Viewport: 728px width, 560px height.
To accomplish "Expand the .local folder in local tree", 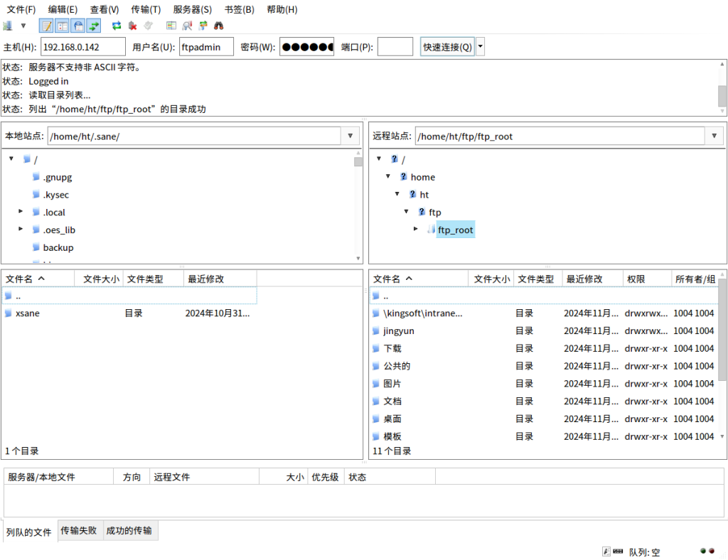I will click(x=21, y=212).
